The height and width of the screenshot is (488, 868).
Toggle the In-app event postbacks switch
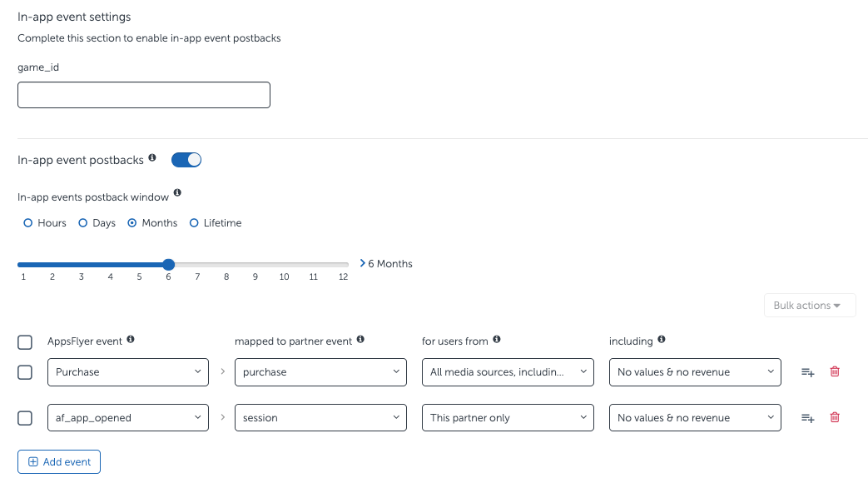point(186,160)
